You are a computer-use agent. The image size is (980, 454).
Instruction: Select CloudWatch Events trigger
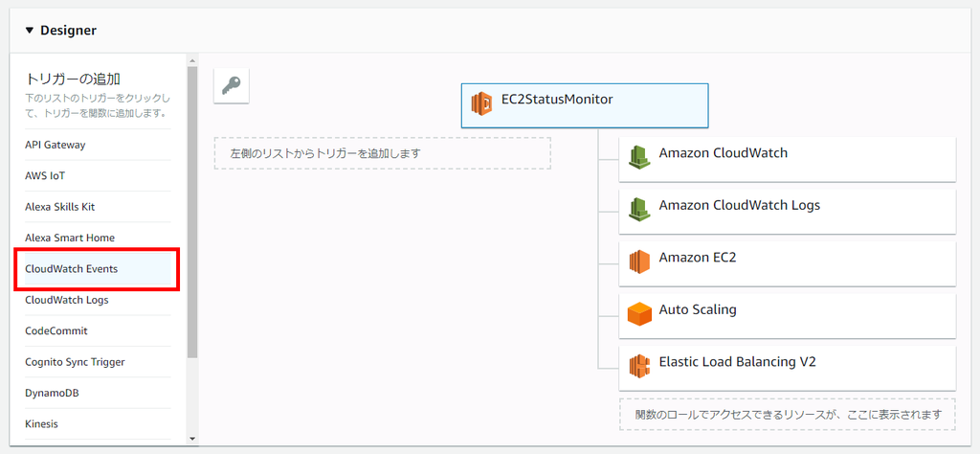tap(72, 269)
